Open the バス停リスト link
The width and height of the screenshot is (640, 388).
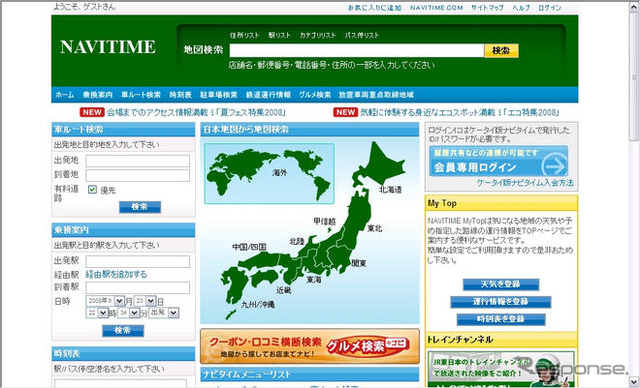click(x=362, y=35)
